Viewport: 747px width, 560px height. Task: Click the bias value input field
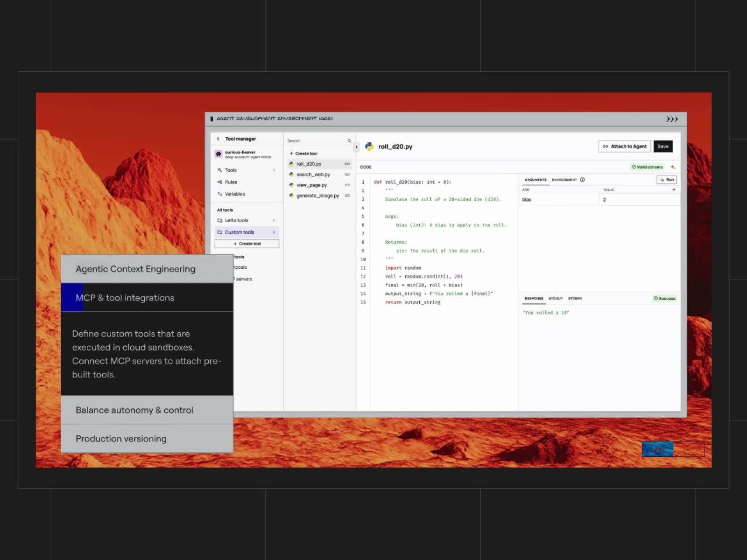click(638, 200)
